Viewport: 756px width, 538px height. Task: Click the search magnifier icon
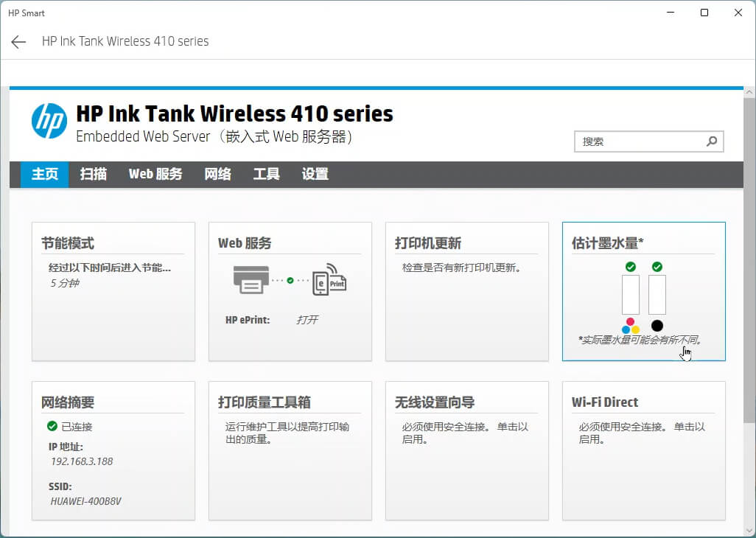click(712, 142)
